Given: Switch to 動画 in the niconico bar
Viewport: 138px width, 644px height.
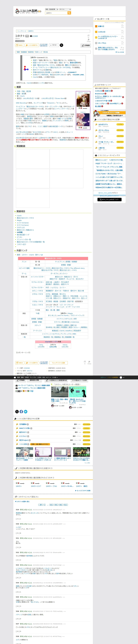Looking at the screenshot, I should pyautogui.click(x=18, y=377).
